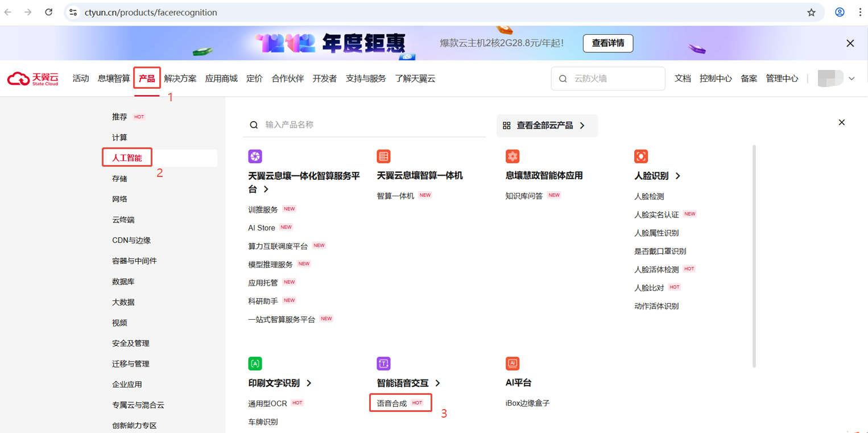Screen dimensions: 868x433
Task: Select 人工智能 in the category sidebar
Action: (x=126, y=157)
